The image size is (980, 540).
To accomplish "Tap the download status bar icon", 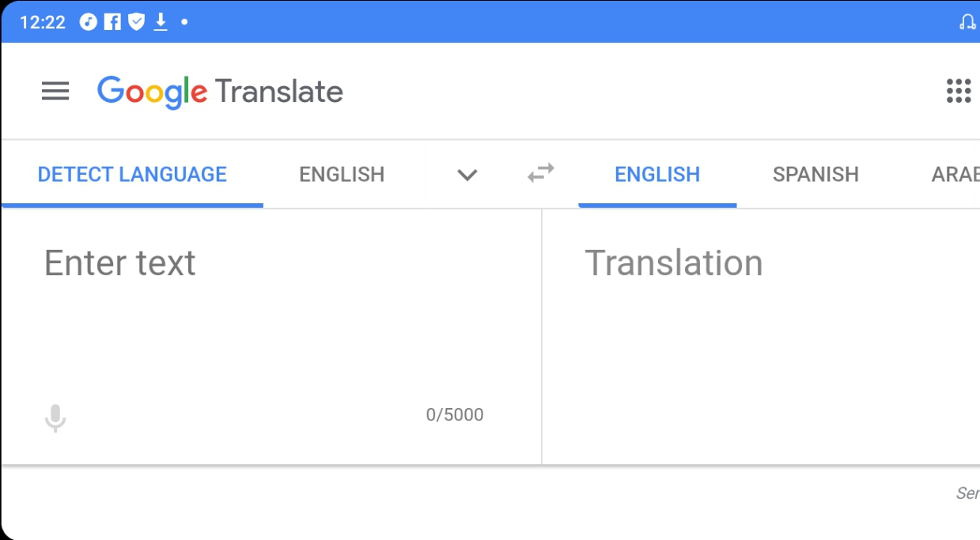I will [161, 22].
